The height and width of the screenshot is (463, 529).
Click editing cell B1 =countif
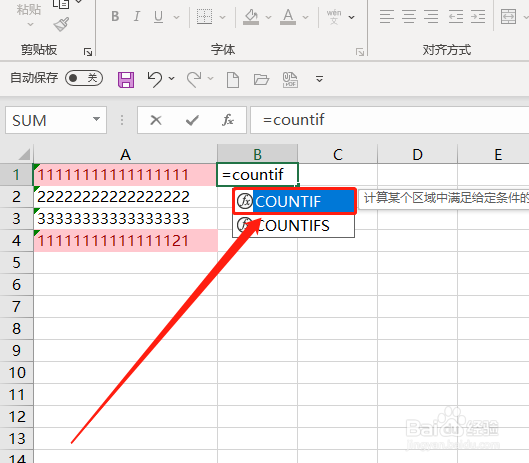[257, 174]
